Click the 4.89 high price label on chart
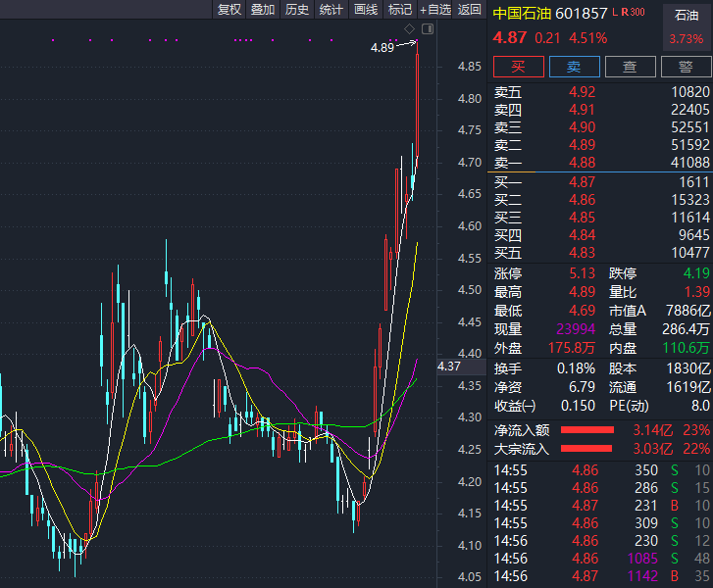This screenshot has height=588, width=713. [382, 48]
